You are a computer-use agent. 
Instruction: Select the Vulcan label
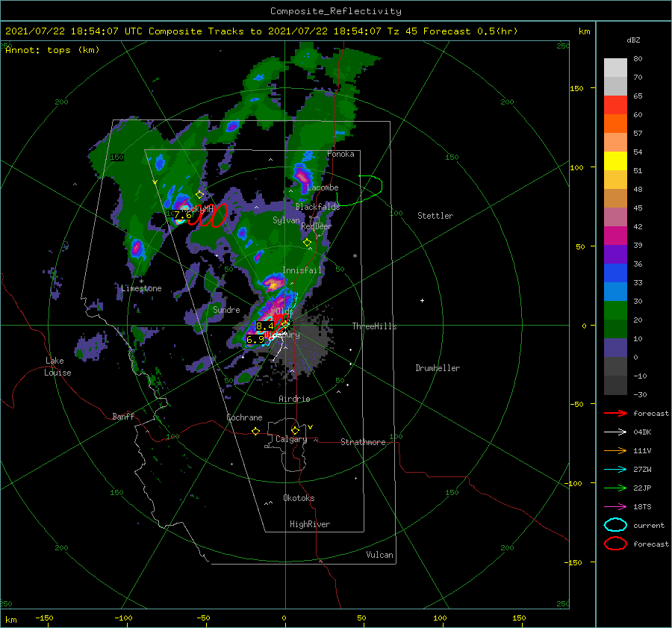379,555
